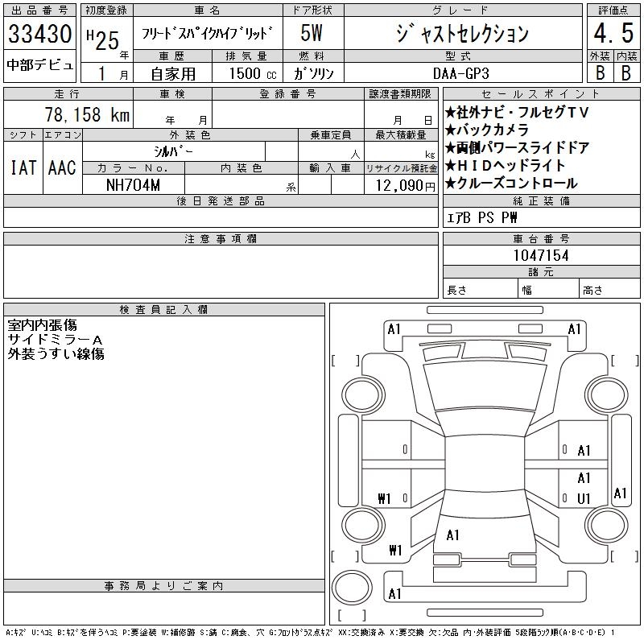Click the 諸元 header
This screenshot has height=644, width=644.
coord(541,272)
